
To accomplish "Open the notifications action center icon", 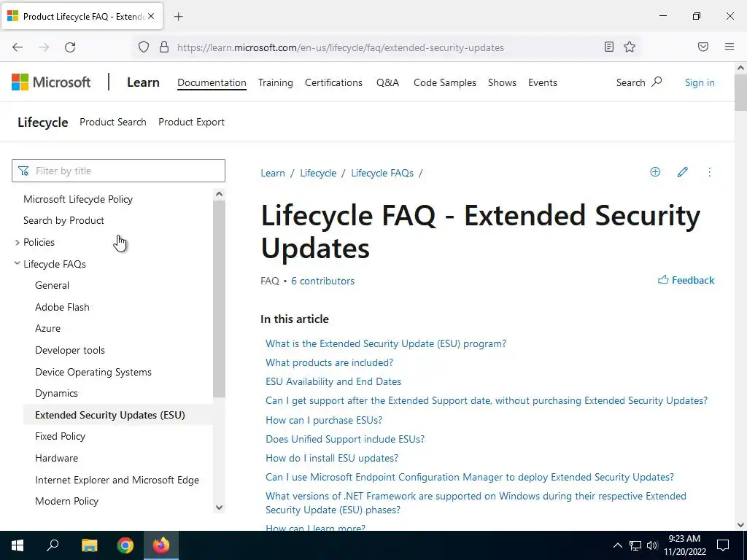I will pyautogui.click(x=723, y=545).
